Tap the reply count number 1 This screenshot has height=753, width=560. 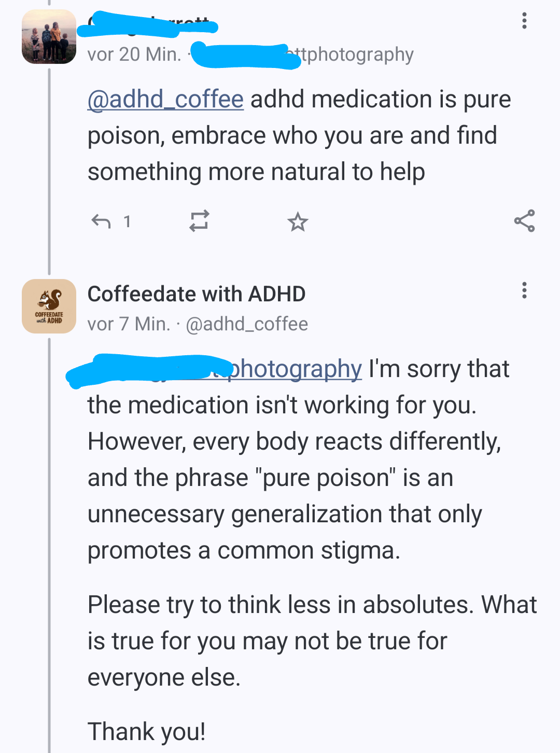point(127,222)
